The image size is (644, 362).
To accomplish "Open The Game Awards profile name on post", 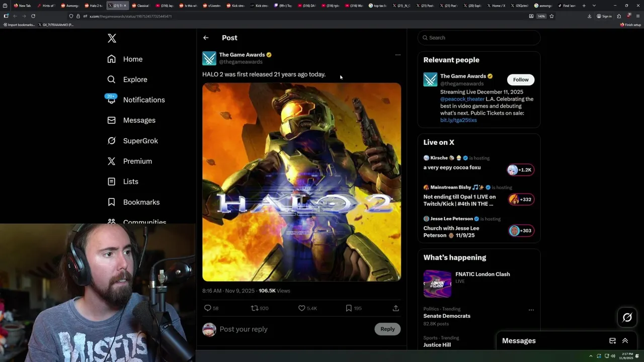I will (x=242, y=54).
